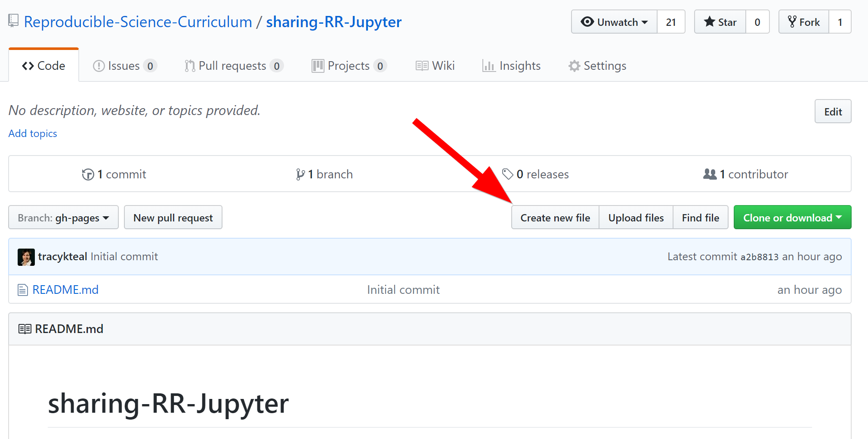Open the Wiki tab
868x439 pixels.
(x=435, y=65)
